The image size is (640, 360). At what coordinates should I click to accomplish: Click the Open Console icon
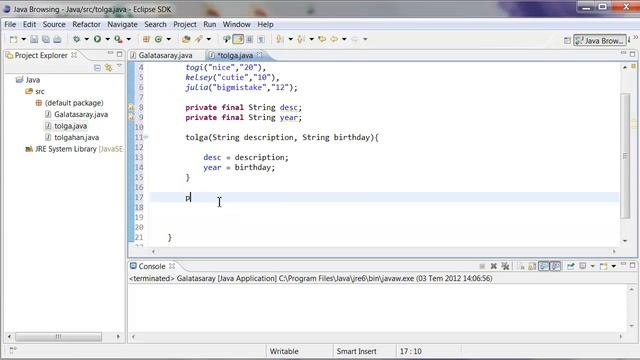[x=603, y=266]
